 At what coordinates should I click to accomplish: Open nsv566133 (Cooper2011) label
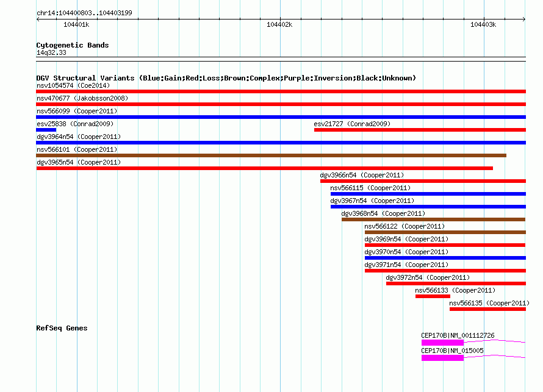[x=455, y=290]
